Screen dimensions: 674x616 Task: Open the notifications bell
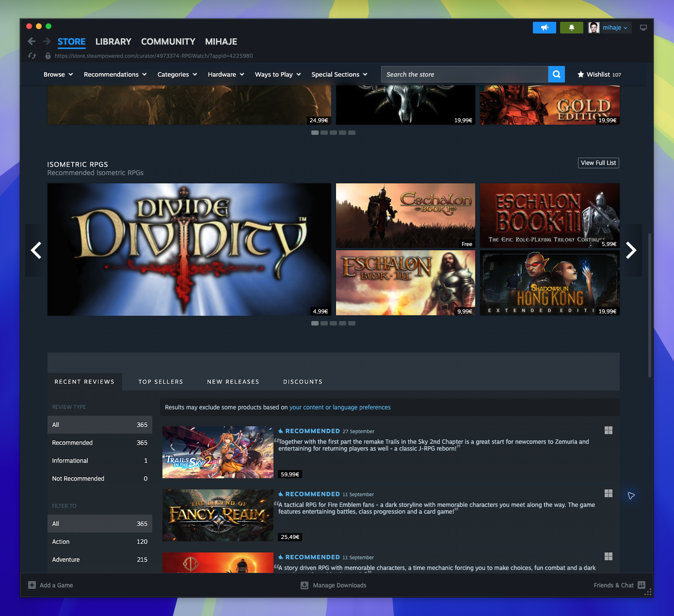[572, 28]
